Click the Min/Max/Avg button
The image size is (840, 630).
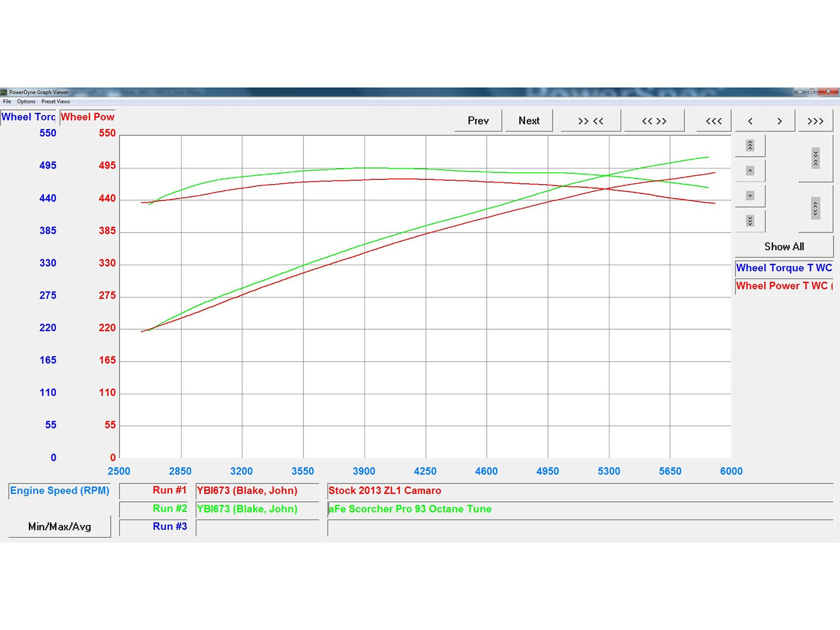tap(59, 527)
